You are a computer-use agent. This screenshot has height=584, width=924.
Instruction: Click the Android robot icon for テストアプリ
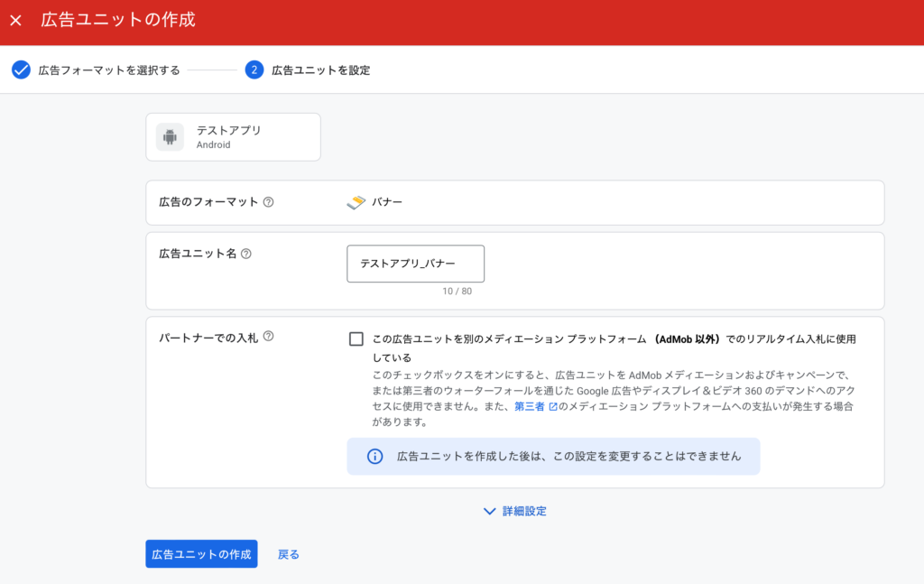[170, 137]
